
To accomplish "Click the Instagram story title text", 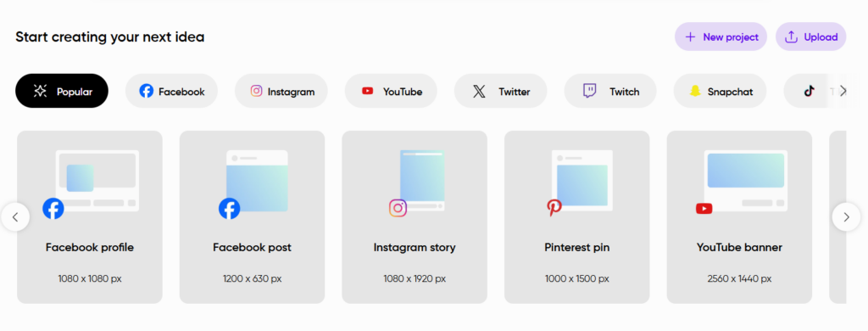I will click(x=415, y=247).
